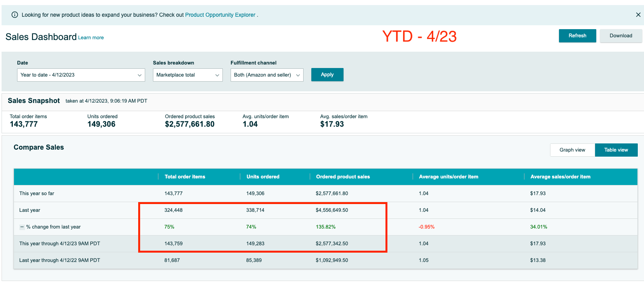The width and height of the screenshot is (644, 288).
Task: Download the sales dashboard report
Action: [x=621, y=36]
